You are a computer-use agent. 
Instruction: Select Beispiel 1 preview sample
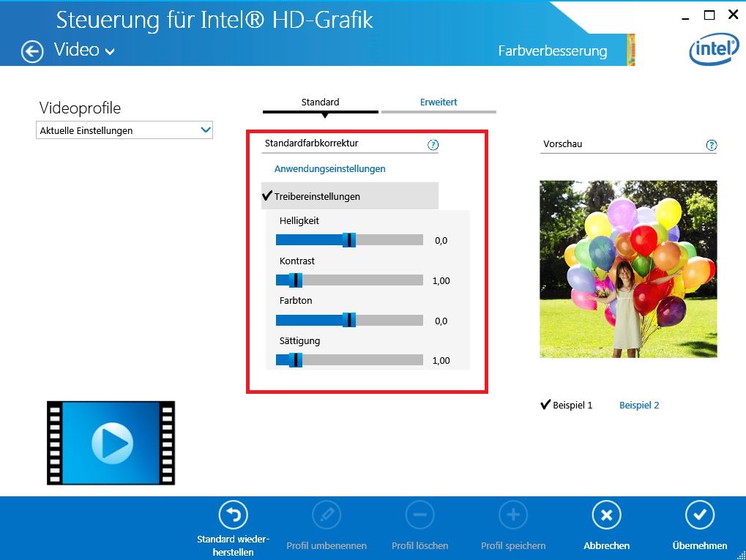567,405
